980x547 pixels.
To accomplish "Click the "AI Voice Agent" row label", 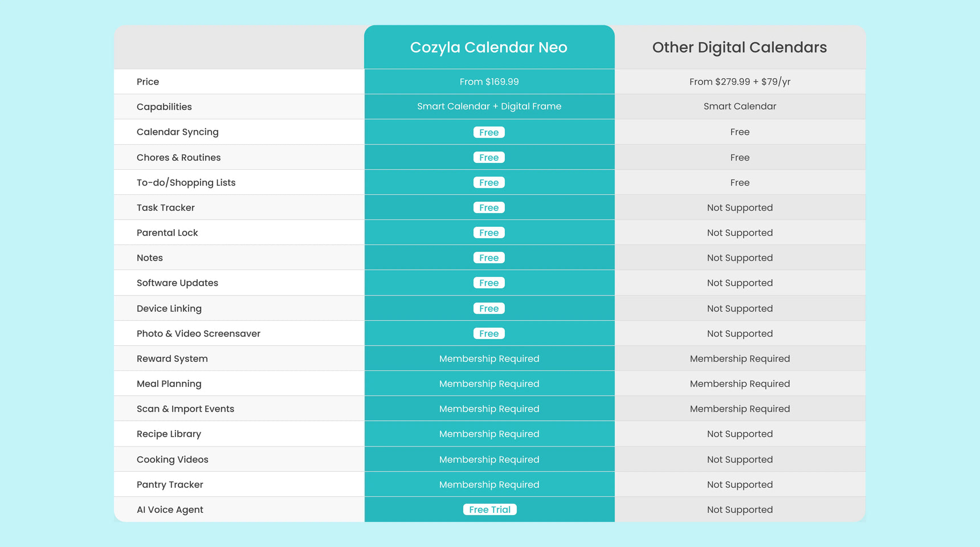I will coord(170,509).
